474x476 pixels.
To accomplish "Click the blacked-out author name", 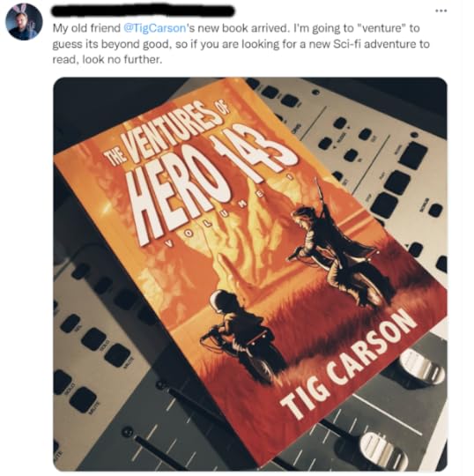I will click(x=144, y=11).
